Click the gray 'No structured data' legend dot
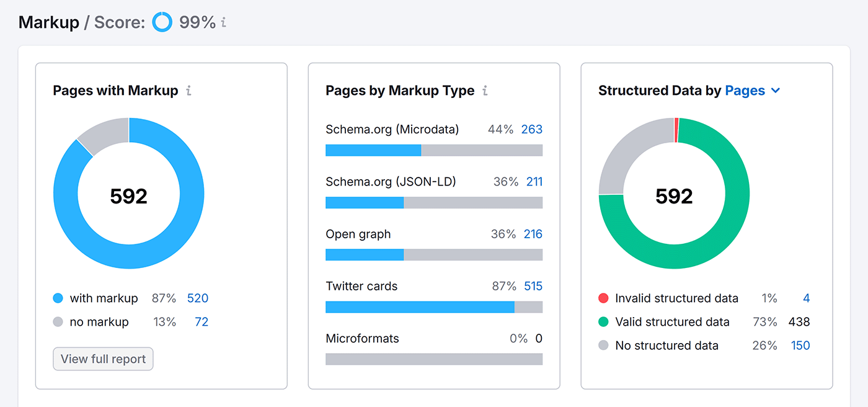868x407 pixels. 603,346
